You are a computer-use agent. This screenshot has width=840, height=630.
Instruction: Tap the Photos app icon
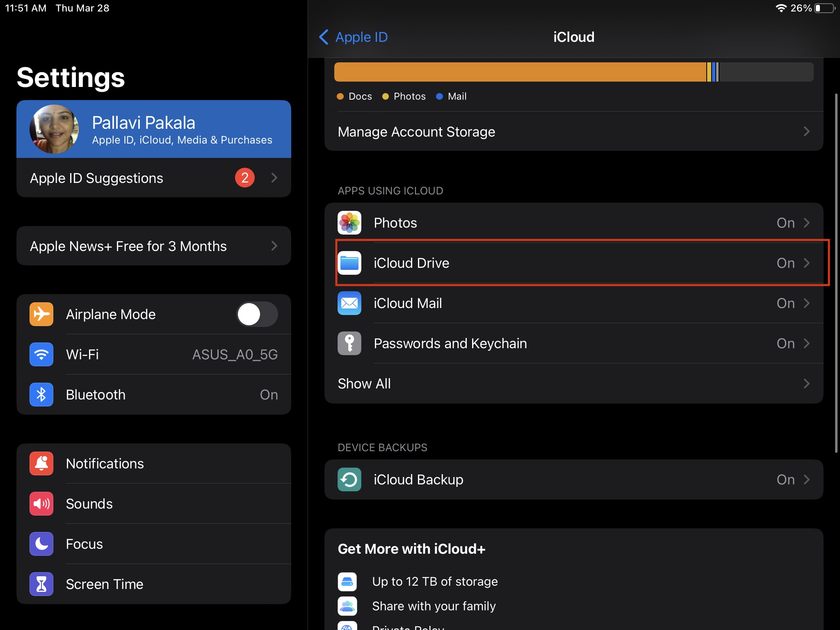click(x=349, y=223)
